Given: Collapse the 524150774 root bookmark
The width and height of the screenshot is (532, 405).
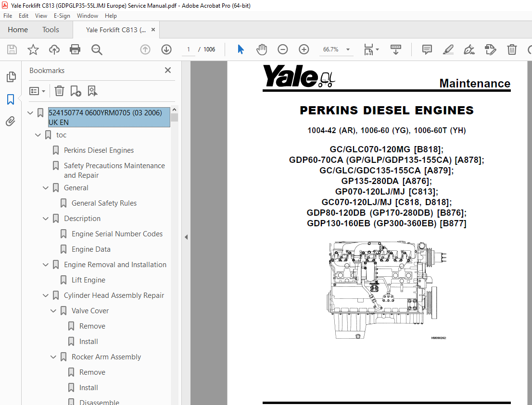Looking at the screenshot, I should pos(30,112).
